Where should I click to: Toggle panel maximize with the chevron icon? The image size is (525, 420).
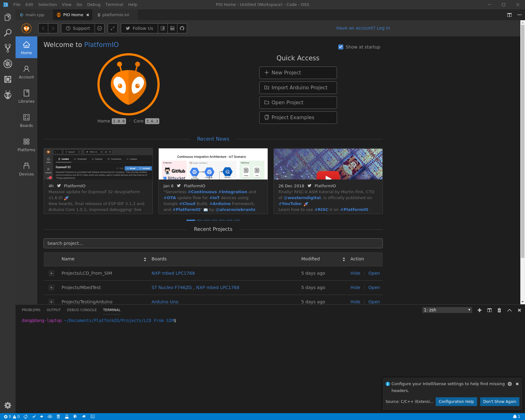pos(509,310)
